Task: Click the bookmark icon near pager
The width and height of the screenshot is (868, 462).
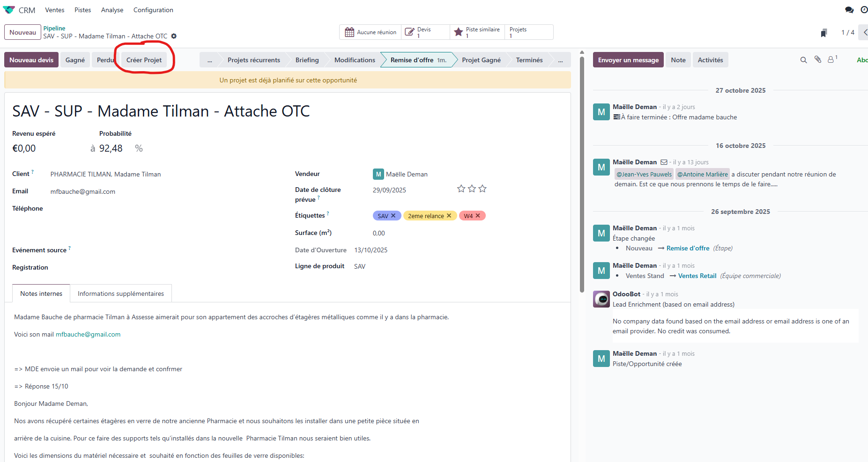Action: pos(823,33)
